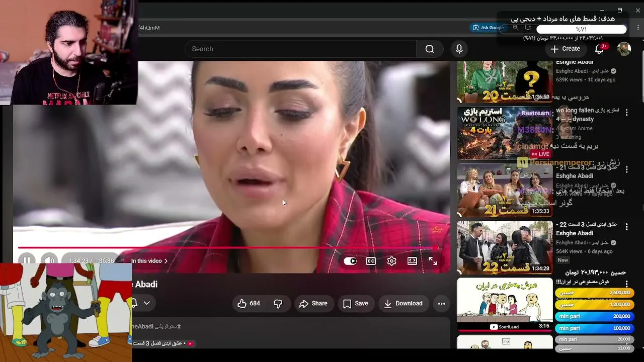Open the episode 21 video thumbnail
Viewport: 644px width, 362px height.
click(x=505, y=190)
